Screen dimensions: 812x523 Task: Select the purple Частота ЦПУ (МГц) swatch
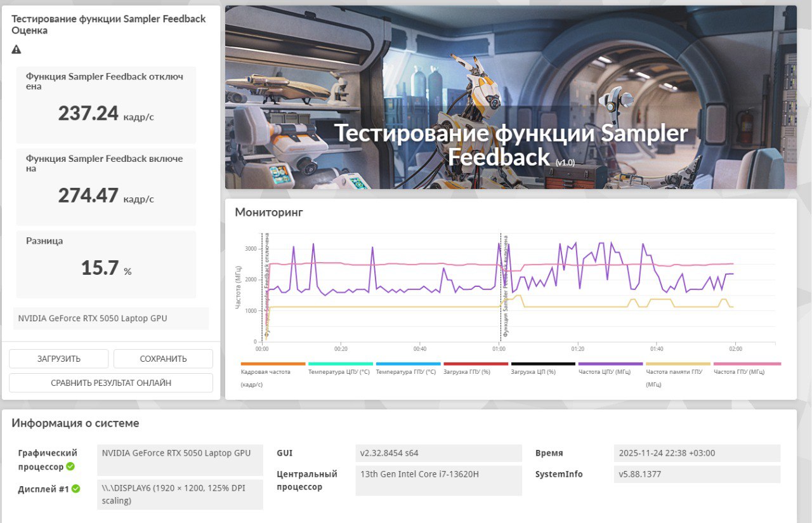pos(610,364)
